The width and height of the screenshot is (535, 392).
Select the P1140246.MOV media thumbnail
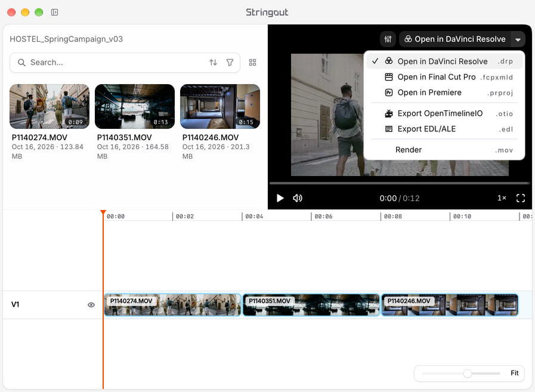220,107
